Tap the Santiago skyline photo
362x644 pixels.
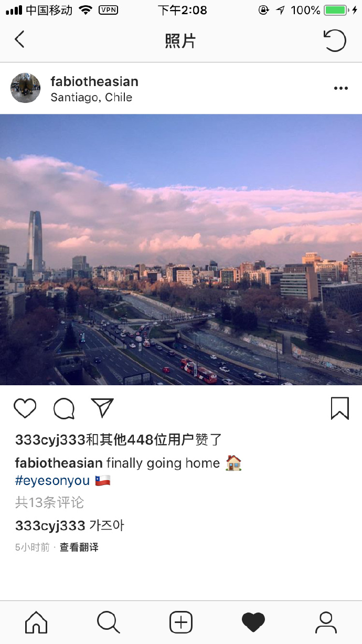(x=181, y=250)
